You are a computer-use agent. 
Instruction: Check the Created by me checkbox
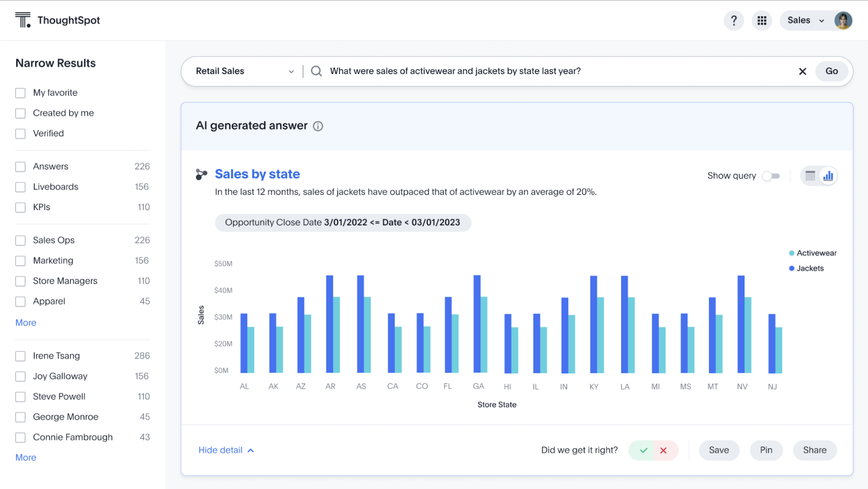click(x=20, y=113)
